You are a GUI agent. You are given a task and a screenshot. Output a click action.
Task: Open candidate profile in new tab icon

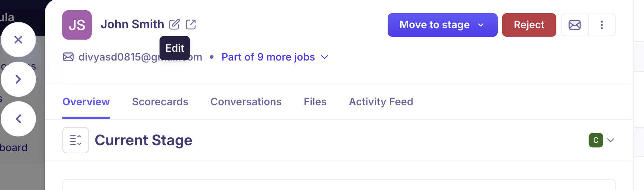pyautogui.click(x=191, y=25)
